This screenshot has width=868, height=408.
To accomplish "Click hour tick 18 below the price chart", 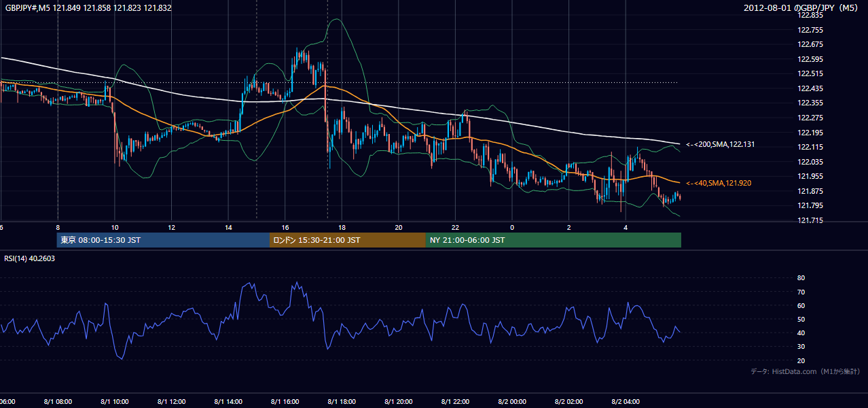I will coord(342,228).
